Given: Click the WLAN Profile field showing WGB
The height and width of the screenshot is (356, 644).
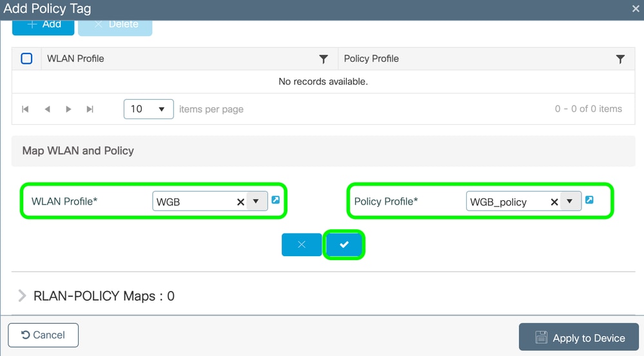Looking at the screenshot, I should click(x=210, y=201).
